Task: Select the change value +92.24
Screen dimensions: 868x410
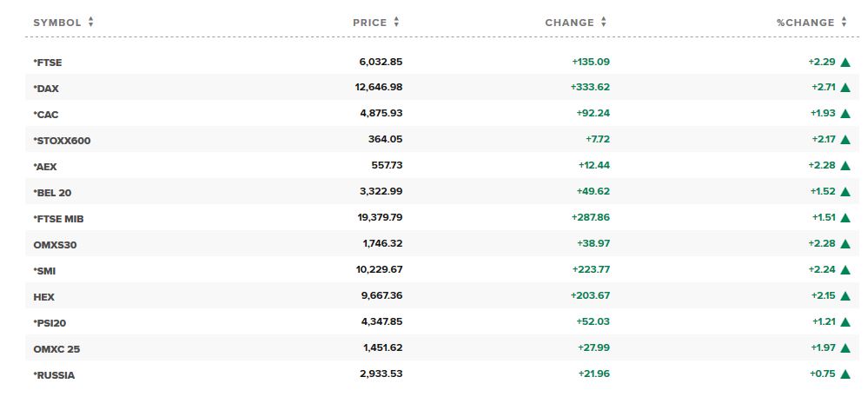Action: click(x=593, y=113)
